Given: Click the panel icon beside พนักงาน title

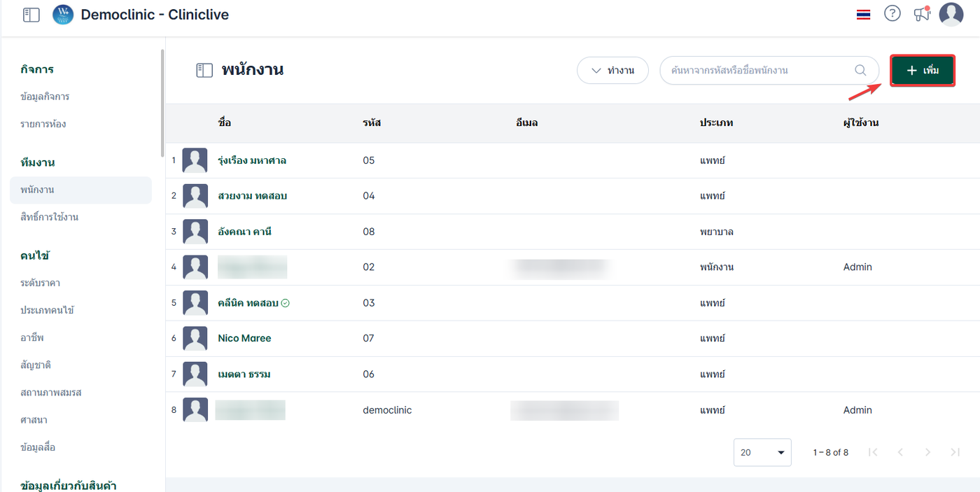Looking at the screenshot, I should 204,70.
